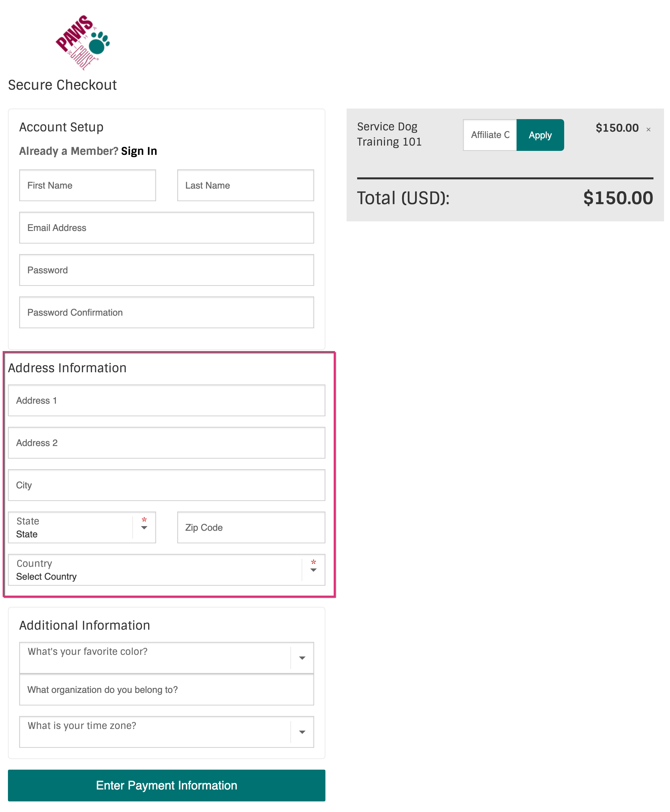The width and height of the screenshot is (670, 812).
Task: Click the Secure Checkout heading
Action: [62, 85]
